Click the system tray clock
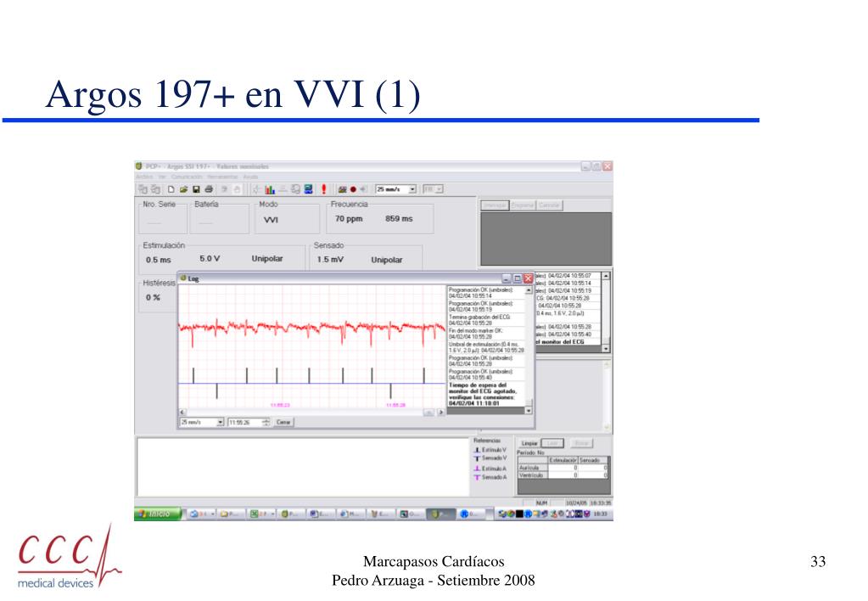This screenshot has width=868, height=601. (600, 514)
